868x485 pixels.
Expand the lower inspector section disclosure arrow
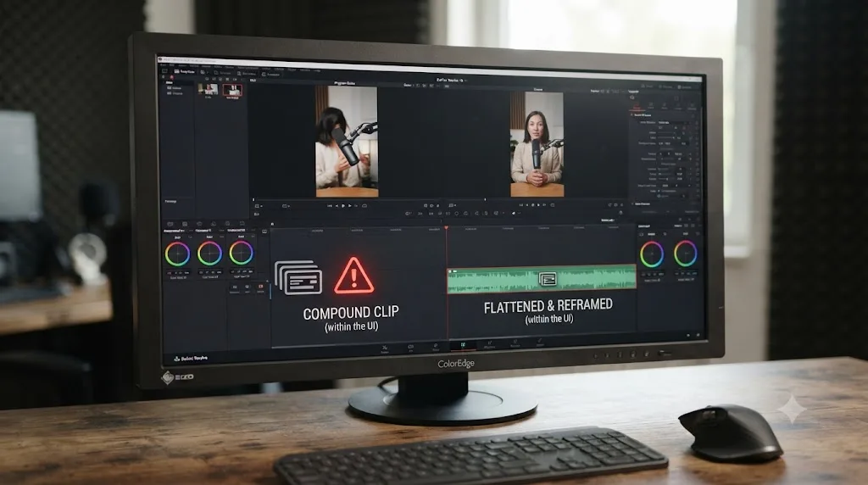pyautogui.click(x=632, y=203)
